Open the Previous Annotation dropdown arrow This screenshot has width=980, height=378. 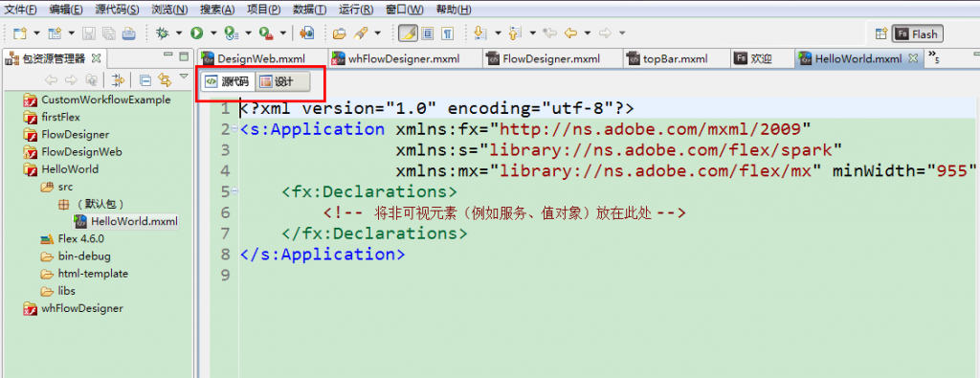click(532, 33)
